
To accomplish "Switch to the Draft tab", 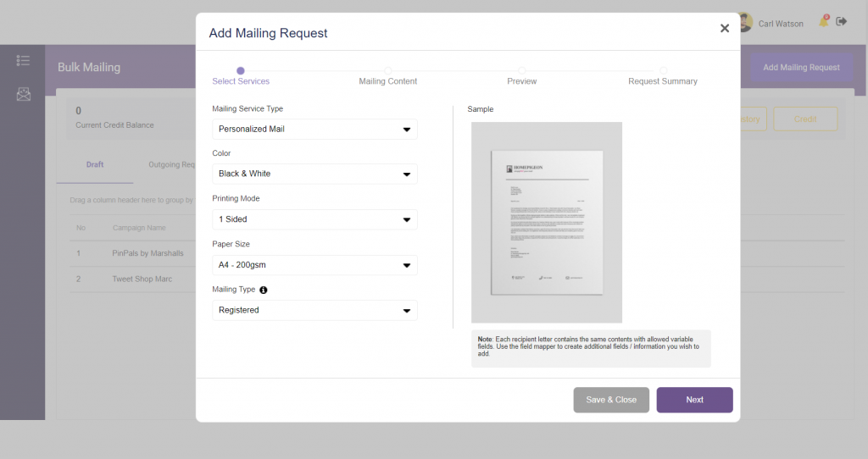I will pos(95,164).
